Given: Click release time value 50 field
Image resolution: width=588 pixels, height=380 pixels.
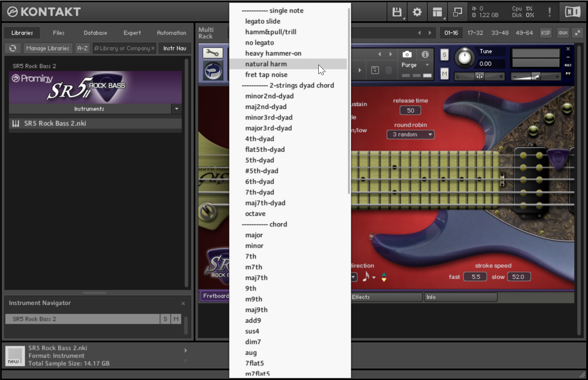Looking at the screenshot, I should [410, 110].
